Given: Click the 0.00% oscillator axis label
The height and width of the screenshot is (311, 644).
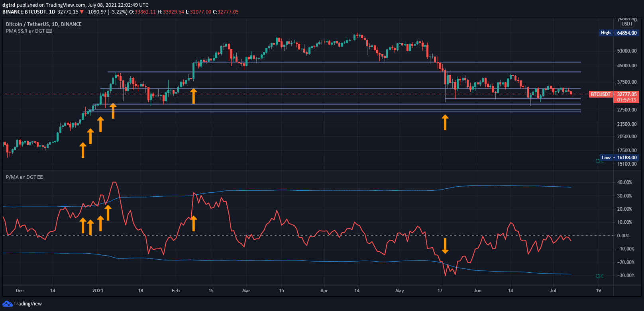Looking at the screenshot, I should coord(623,236).
